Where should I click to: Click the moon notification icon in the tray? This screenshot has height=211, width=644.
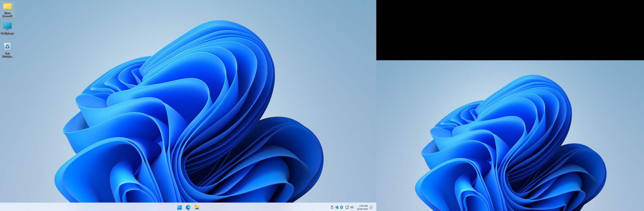(x=371, y=207)
